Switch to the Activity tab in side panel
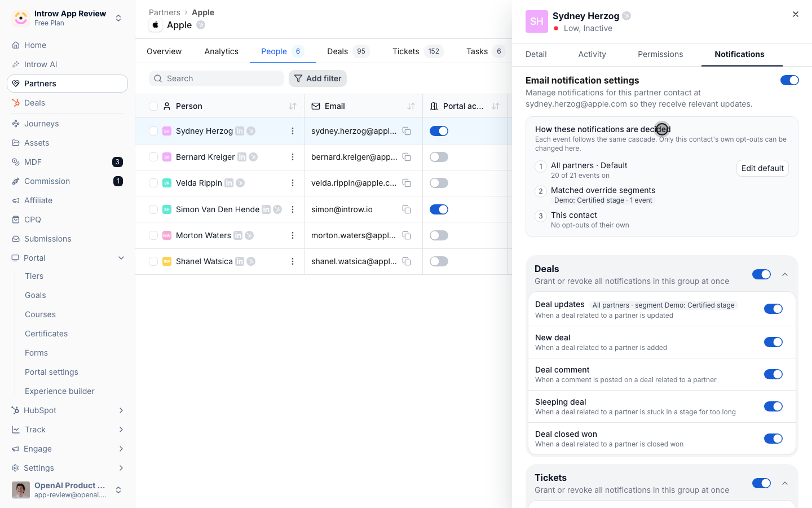This screenshot has height=508, width=812. [592, 54]
